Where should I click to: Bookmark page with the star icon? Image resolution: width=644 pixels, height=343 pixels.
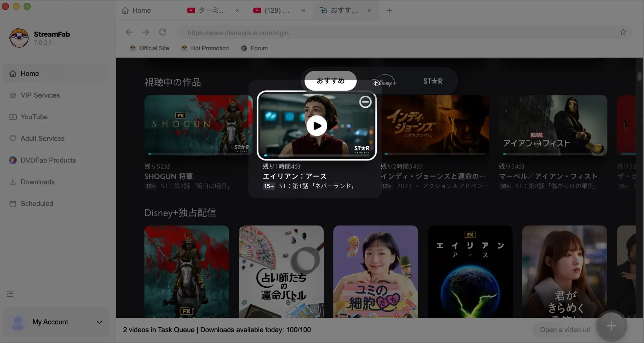[x=623, y=32]
